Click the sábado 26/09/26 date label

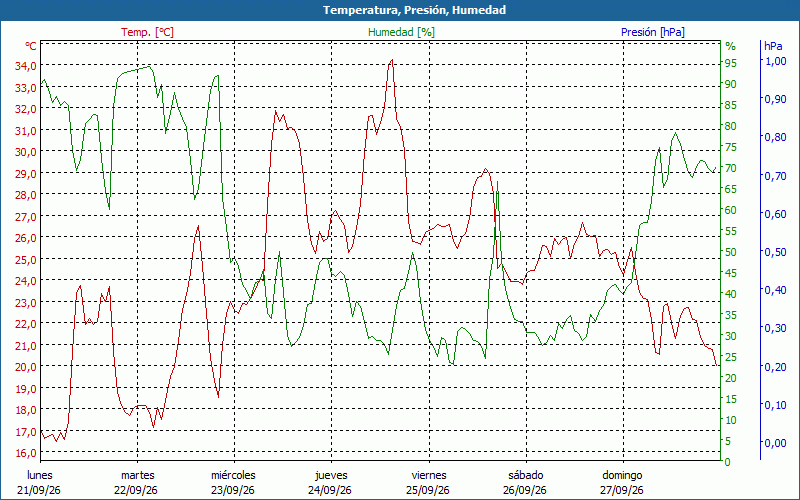pos(526,483)
